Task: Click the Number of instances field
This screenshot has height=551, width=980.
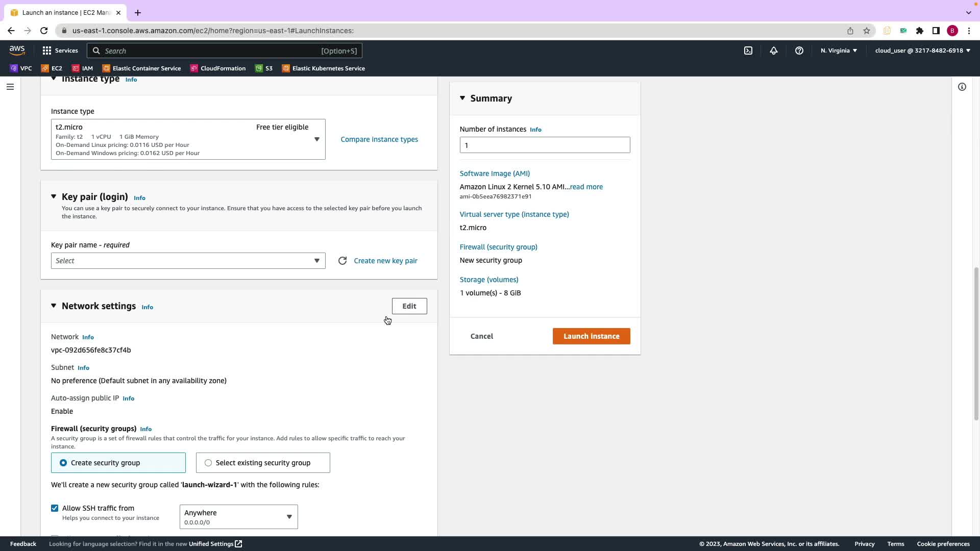Action: click(x=545, y=145)
